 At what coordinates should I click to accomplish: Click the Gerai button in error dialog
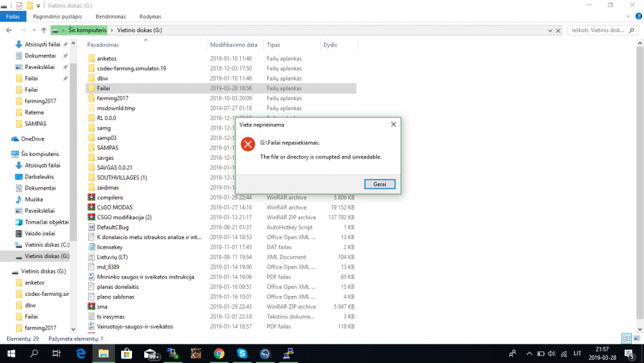(x=379, y=184)
